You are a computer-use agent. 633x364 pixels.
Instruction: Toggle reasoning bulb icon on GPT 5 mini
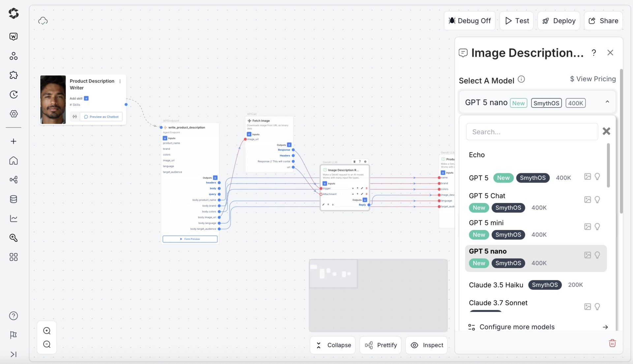click(598, 227)
